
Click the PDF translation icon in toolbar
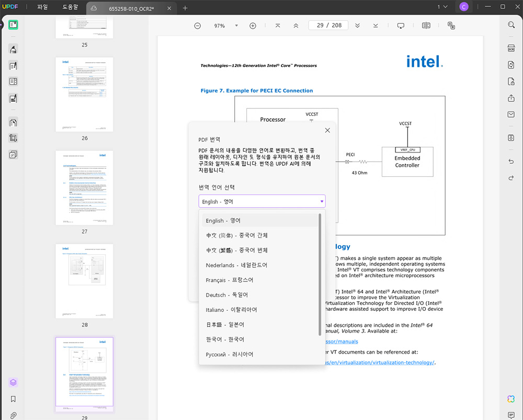point(451,26)
